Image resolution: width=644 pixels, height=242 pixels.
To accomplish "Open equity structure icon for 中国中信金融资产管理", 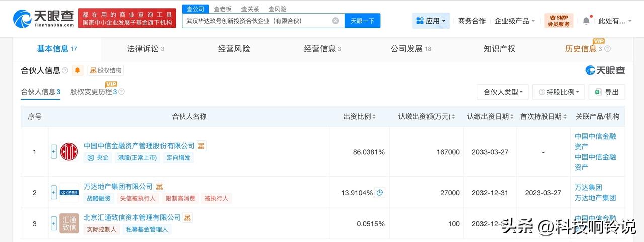I will pos(201,146).
